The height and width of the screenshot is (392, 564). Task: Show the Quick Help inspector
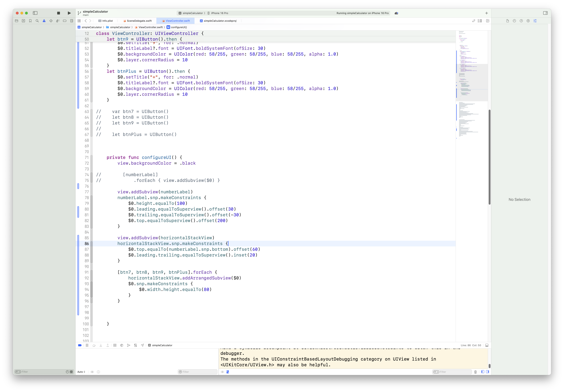[521, 21]
